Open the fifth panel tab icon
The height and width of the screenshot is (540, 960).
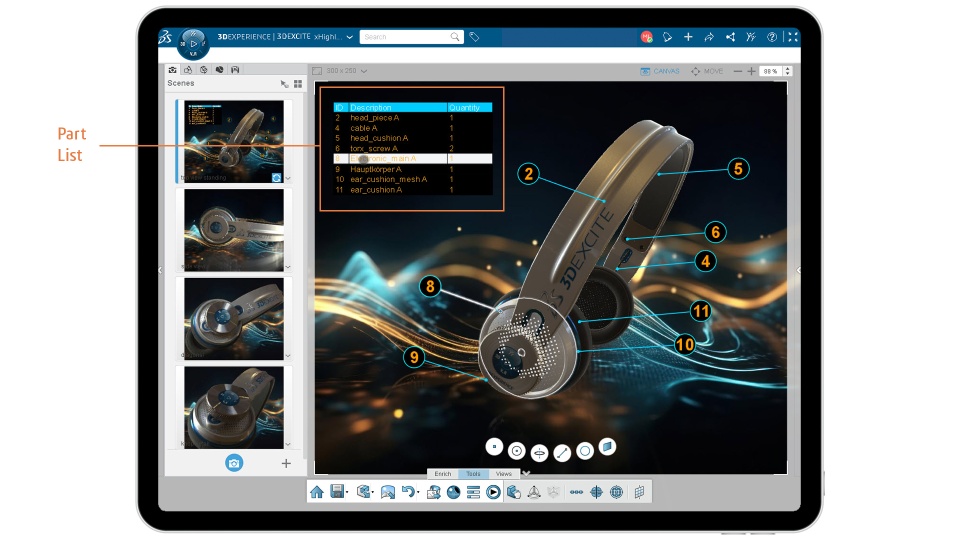point(235,70)
